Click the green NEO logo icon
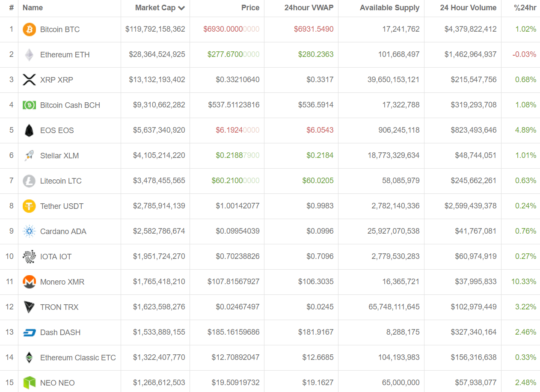540x392 pixels. coord(29,383)
